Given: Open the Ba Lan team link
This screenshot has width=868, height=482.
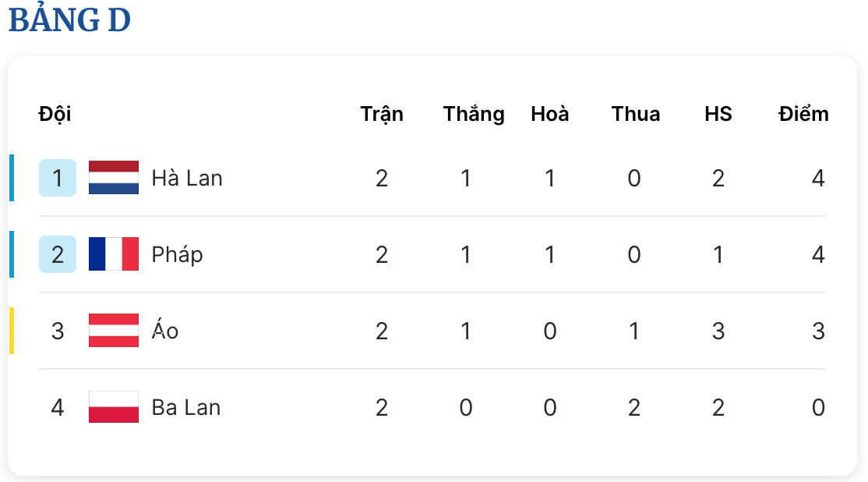Looking at the screenshot, I should click(186, 407).
